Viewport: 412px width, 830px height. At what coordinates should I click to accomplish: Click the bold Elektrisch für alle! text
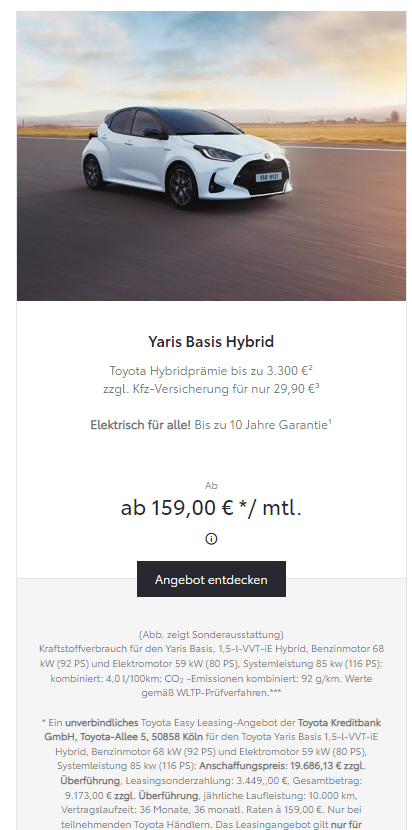point(140,425)
